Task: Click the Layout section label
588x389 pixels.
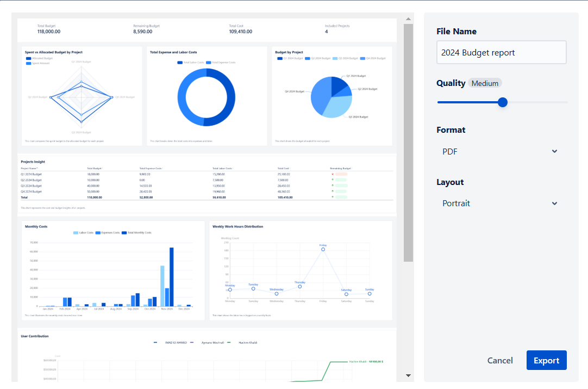Action: point(450,182)
